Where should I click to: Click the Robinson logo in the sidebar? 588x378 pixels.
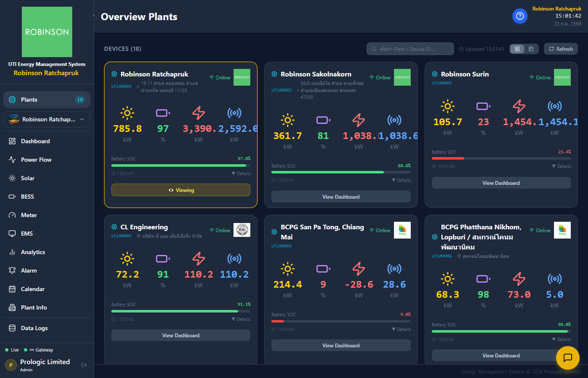[x=47, y=32]
